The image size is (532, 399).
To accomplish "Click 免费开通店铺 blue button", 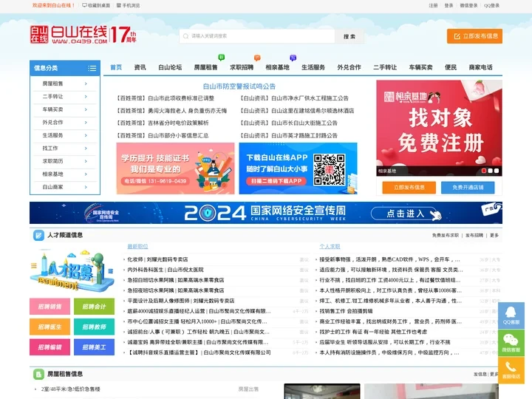I will click(x=468, y=187).
